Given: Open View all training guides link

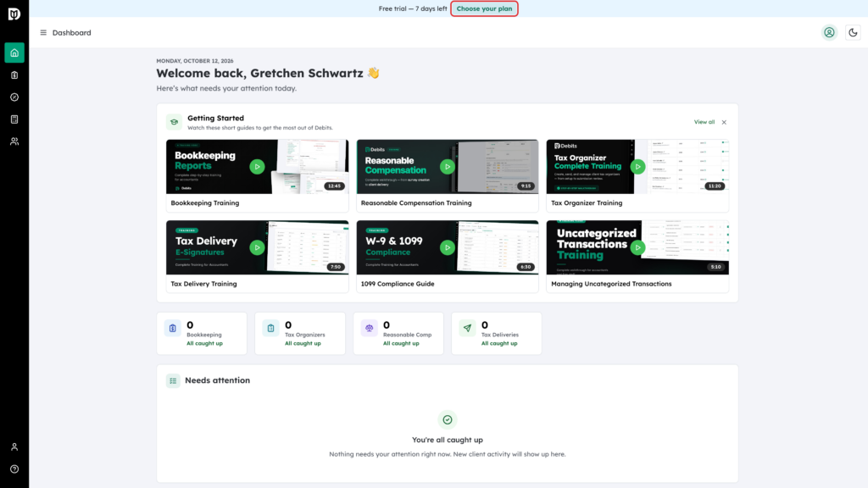Looking at the screenshot, I should (704, 122).
